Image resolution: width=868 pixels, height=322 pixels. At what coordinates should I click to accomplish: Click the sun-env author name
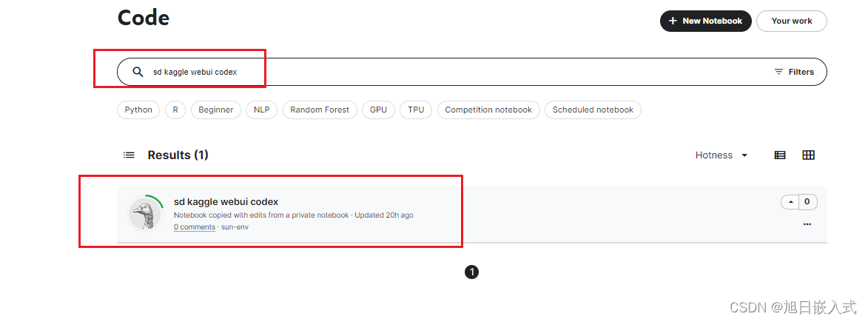pos(235,227)
